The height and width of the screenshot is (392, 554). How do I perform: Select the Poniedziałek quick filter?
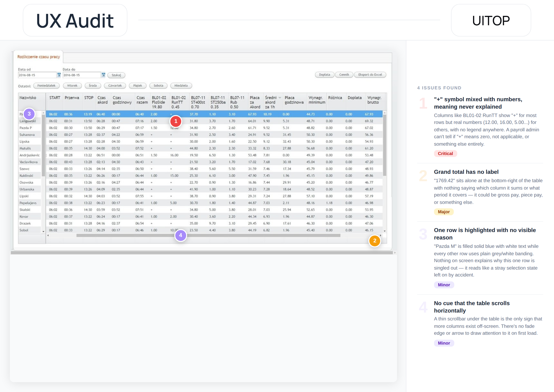46,86
